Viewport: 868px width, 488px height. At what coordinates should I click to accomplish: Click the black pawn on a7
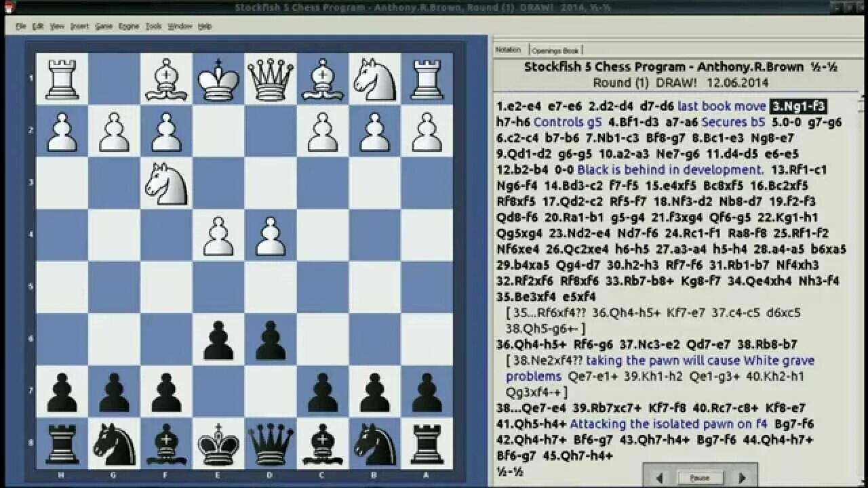(427, 392)
